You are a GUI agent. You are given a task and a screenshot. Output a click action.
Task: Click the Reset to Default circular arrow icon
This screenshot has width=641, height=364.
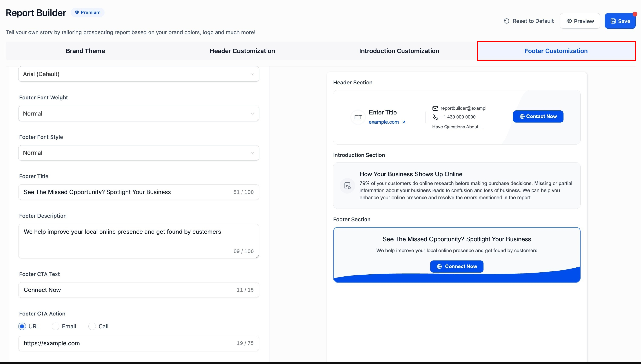point(506,21)
